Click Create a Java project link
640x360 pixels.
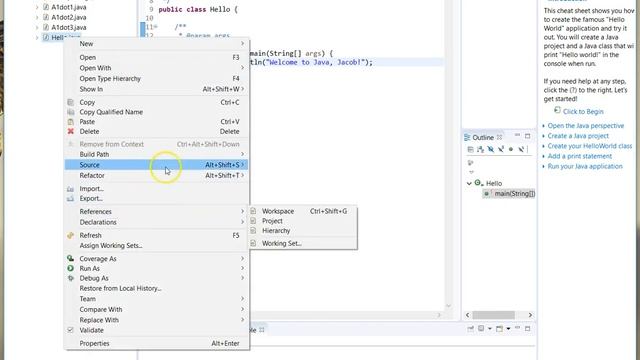click(578, 136)
